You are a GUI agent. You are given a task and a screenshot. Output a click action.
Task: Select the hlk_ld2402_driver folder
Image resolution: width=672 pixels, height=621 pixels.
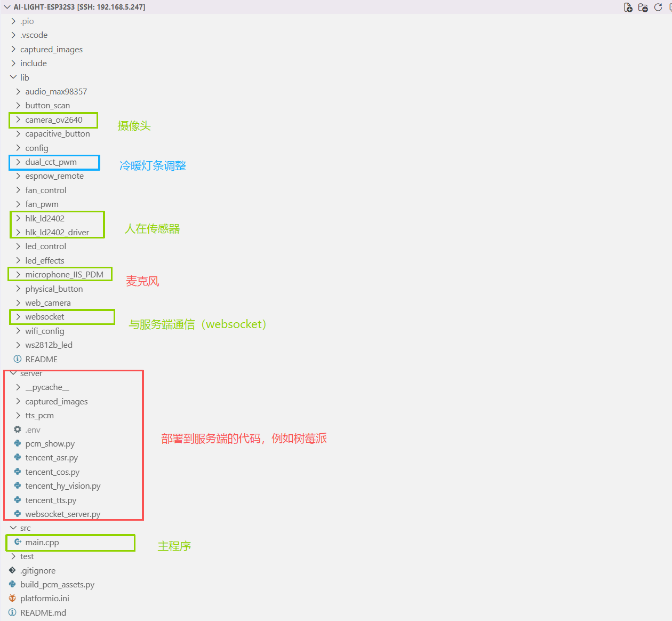(x=57, y=232)
